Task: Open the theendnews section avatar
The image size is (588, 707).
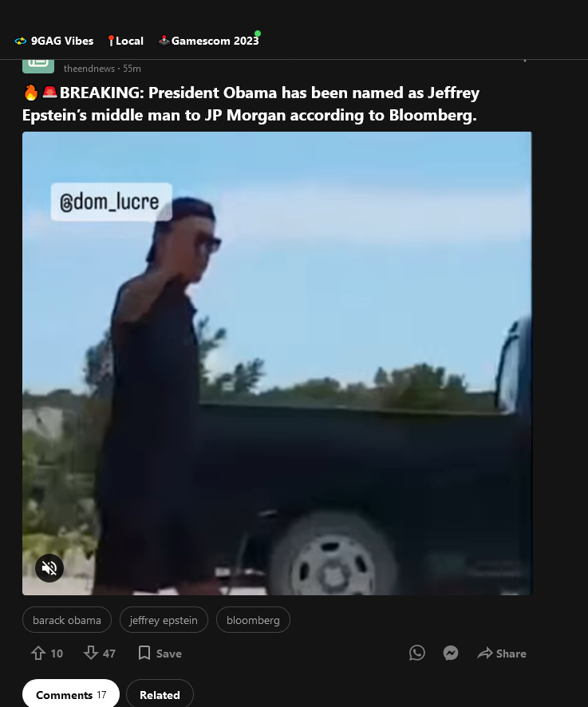Action: pyautogui.click(x=38, y=65)
